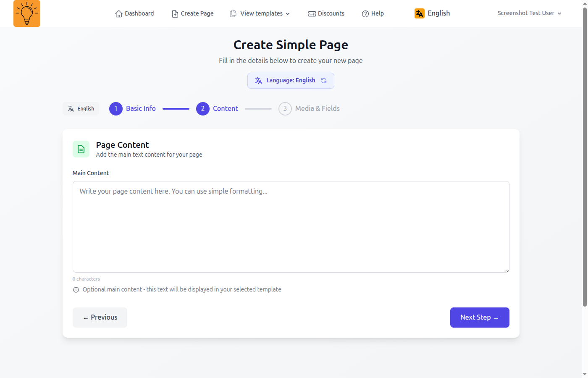Go to Create Page in navigation
Viewport: 588px width, 378px height.
[193, 13]
